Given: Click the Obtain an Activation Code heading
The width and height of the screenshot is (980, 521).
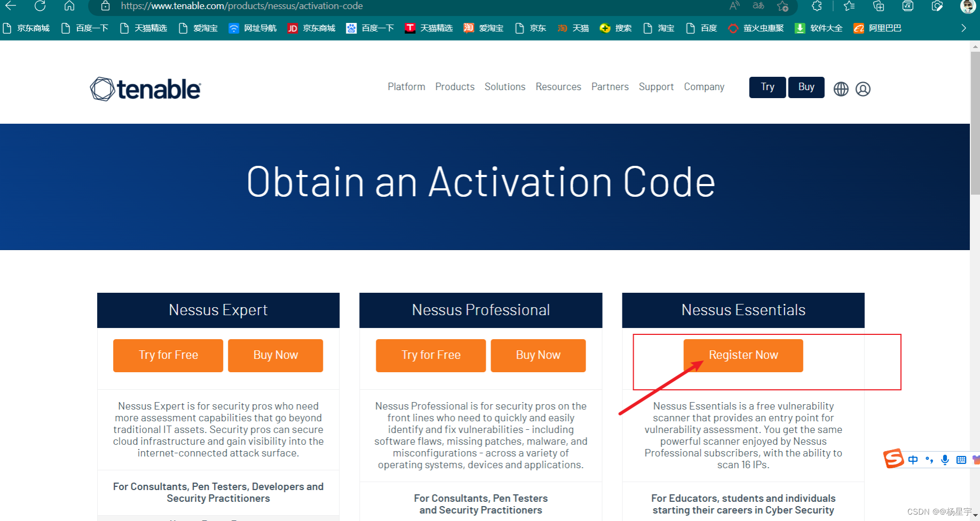Looking at the screenshot, I should (x=481, y=182).
